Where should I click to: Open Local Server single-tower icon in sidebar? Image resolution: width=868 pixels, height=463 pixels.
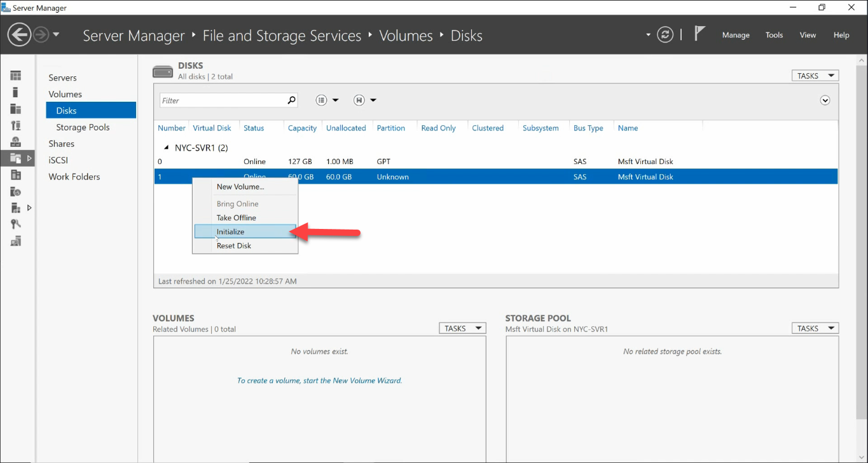[x=16, y=92]
